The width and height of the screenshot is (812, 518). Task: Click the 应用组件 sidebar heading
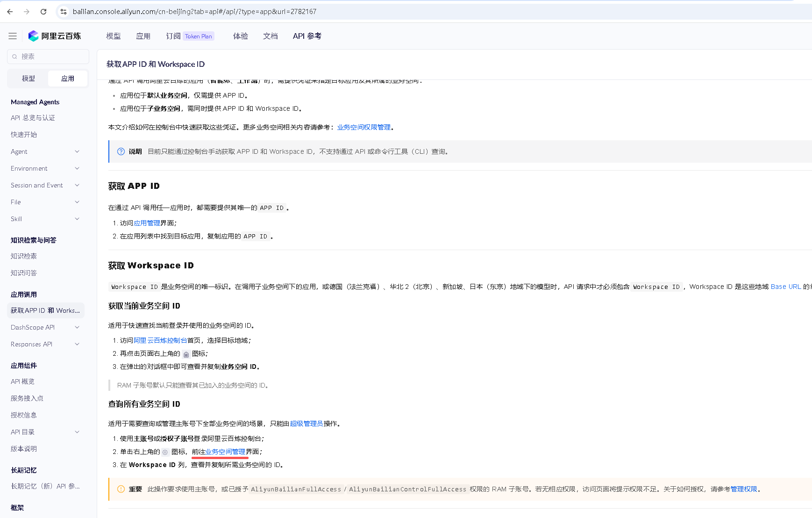pos(24,366)
